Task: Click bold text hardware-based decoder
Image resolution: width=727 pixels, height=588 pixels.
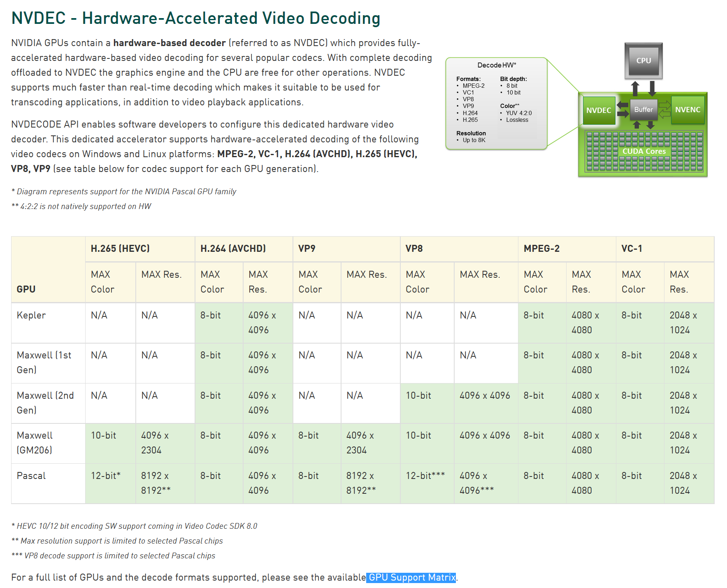Action: click(170, 43)
